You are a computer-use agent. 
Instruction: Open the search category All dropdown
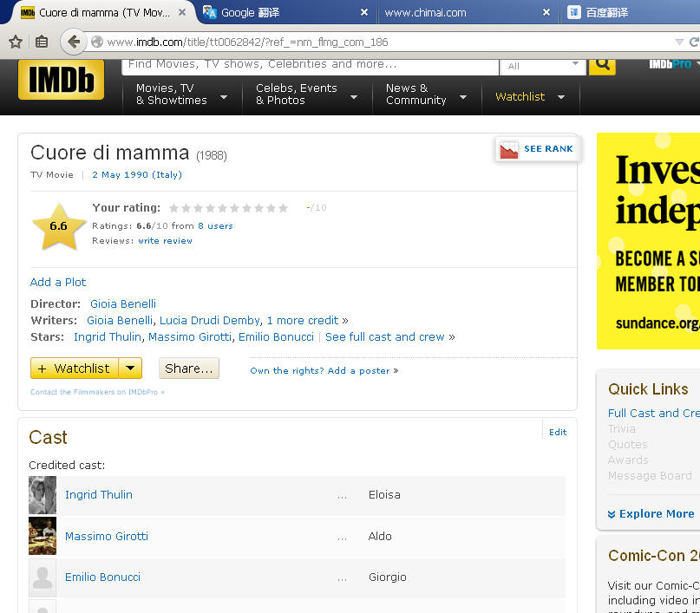(x=543, y=66)
